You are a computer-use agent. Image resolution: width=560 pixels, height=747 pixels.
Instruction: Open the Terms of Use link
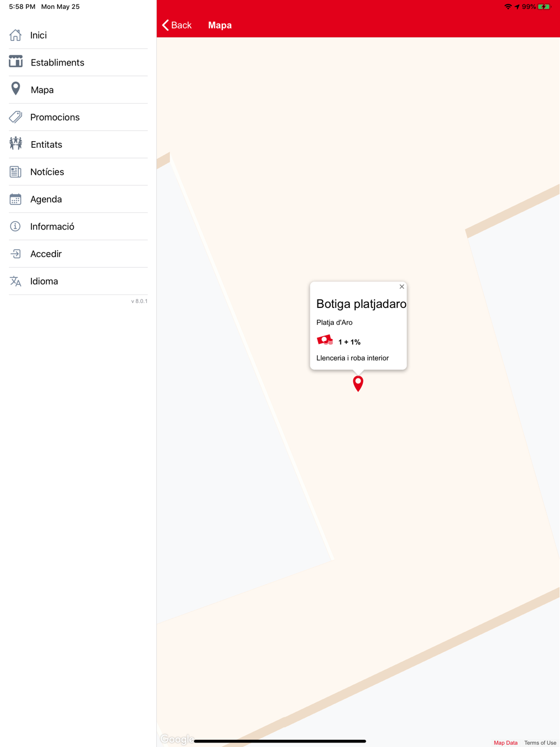click(540, 743)
